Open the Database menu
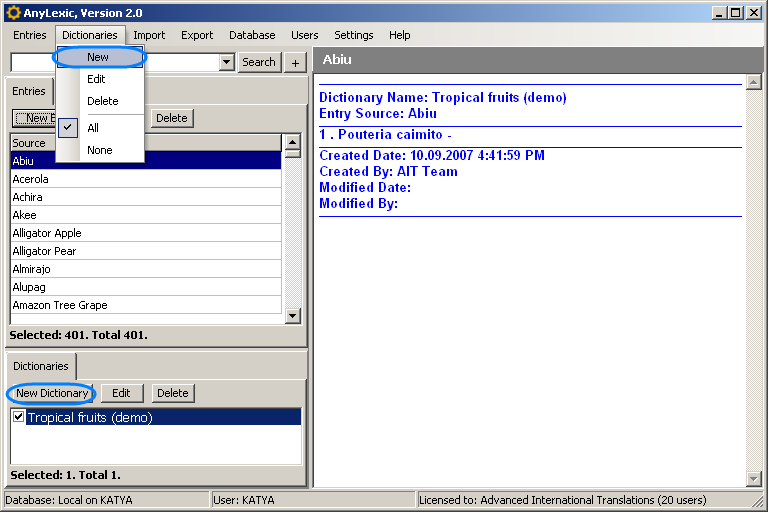 (252, 35)
